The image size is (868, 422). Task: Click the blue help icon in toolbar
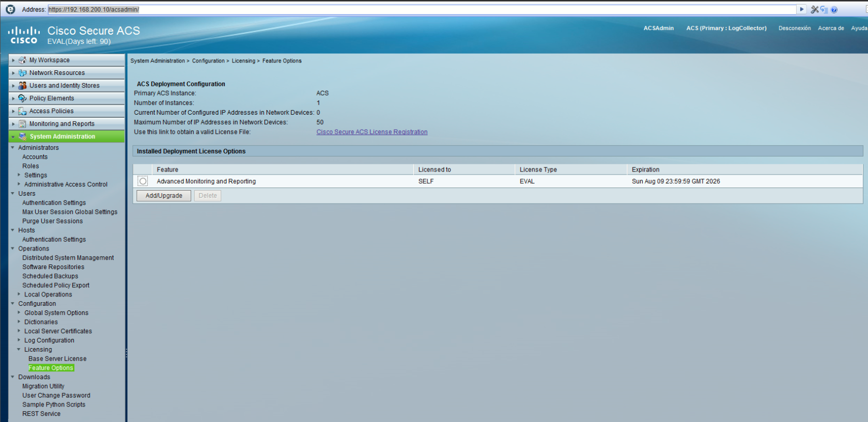834,10
